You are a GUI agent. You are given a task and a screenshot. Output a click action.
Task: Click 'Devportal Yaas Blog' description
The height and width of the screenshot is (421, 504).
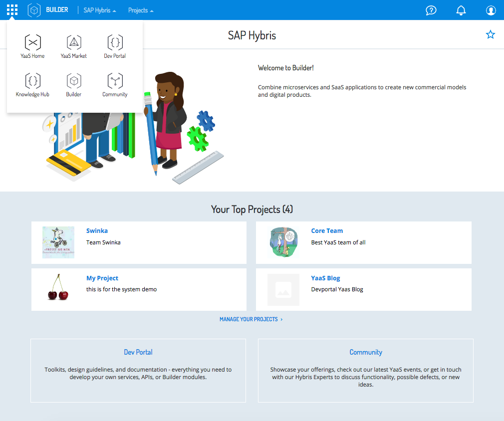tap(337, 289)
